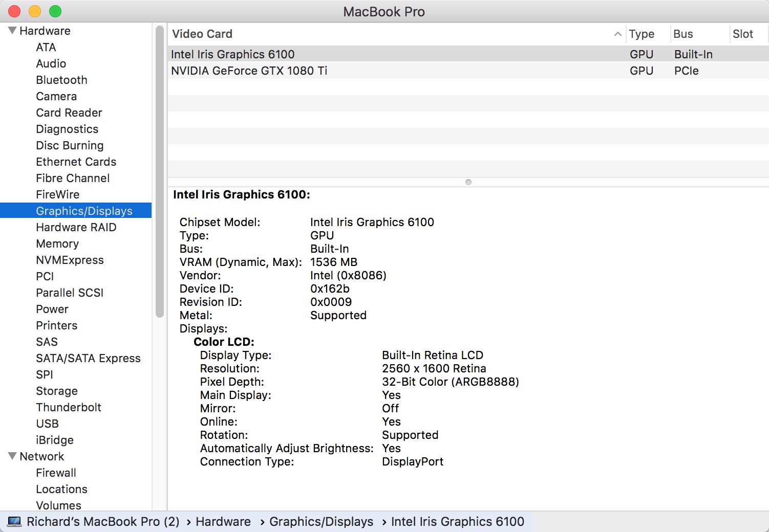Open the Bluetooth hardware category
Image resolution: width=769 pixels, height=532 pixels.
point(62,80)
